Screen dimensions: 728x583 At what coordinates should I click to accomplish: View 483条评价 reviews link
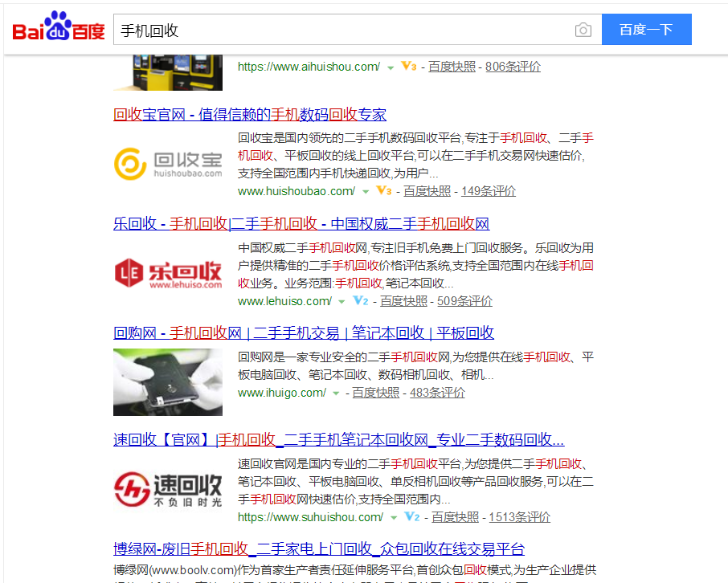437,393
